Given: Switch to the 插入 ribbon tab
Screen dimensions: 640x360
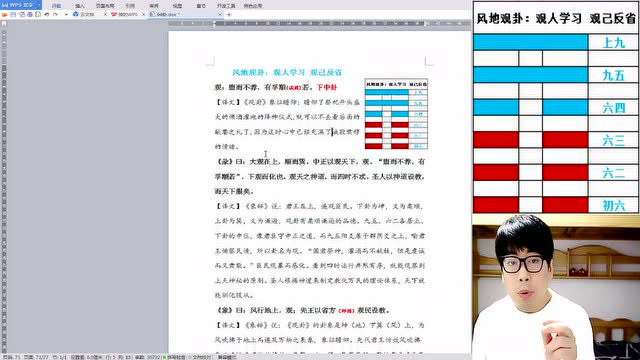Looking at the screenshot, I should pos(80,6).
